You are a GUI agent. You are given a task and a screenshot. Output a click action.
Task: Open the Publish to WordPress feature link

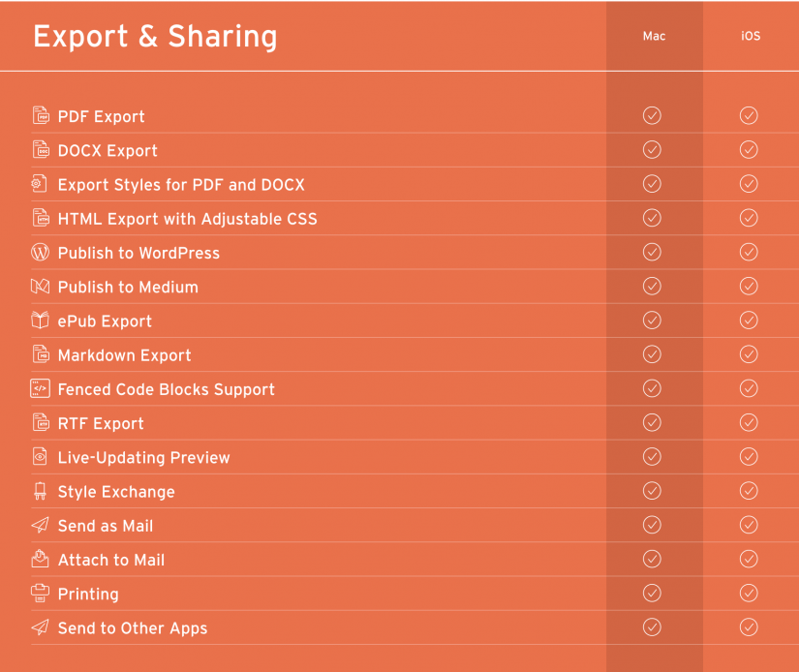140,253
